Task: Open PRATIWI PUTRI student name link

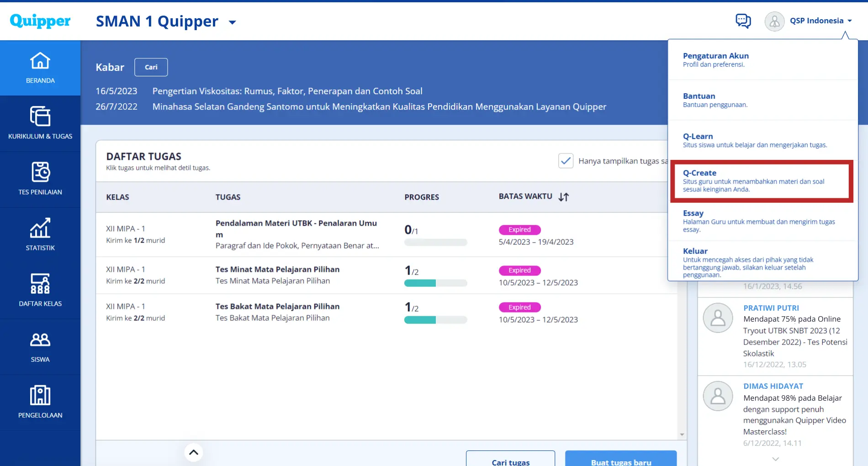Action: coord(771,308)
